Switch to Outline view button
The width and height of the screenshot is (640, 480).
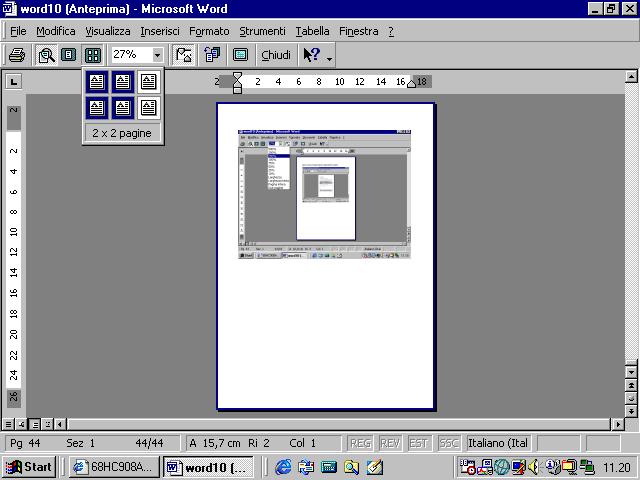pos(48,424)
